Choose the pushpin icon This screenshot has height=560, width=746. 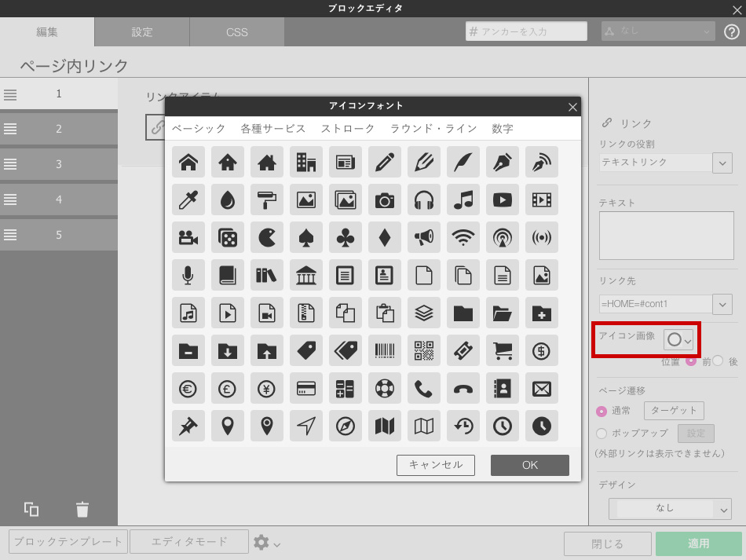(188, 426)
